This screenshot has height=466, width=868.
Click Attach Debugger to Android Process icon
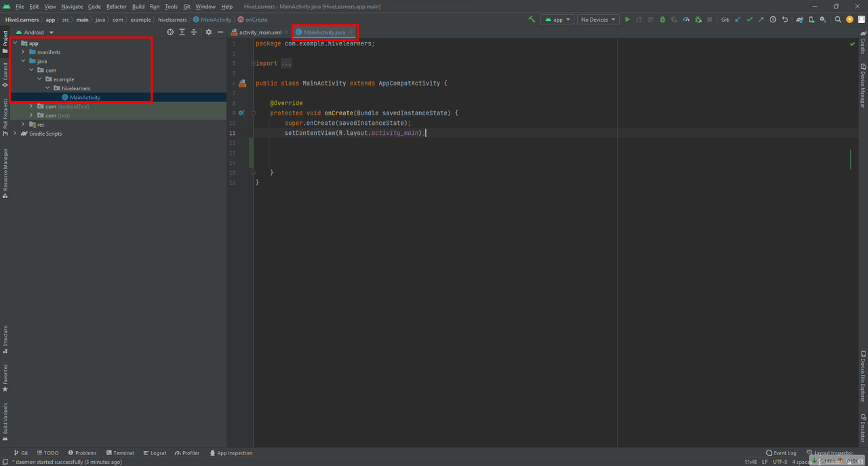point(698,20)
